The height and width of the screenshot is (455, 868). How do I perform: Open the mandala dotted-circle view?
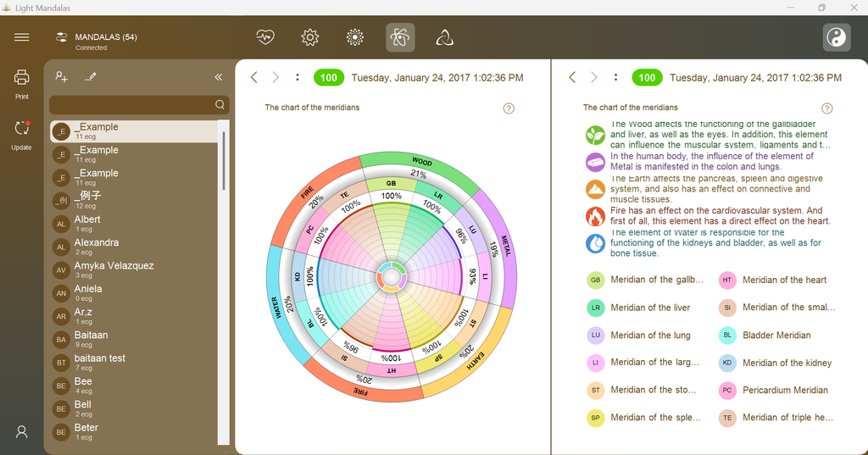coord(355,37)
